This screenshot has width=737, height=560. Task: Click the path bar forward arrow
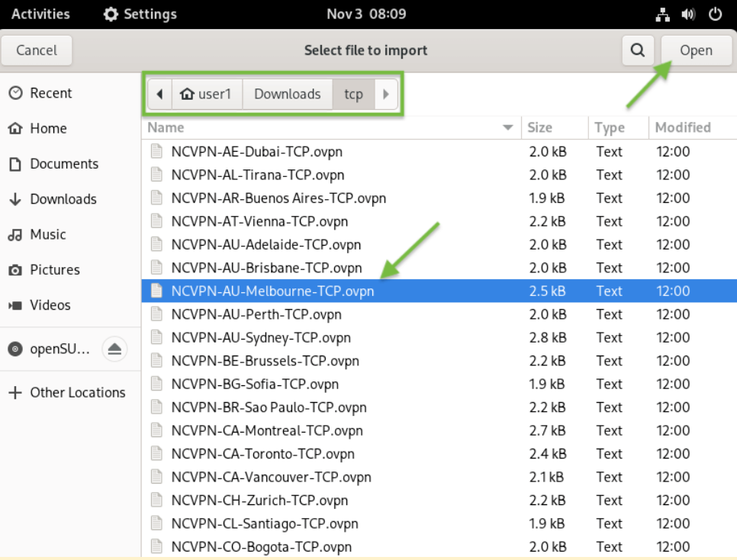(386, 94)
